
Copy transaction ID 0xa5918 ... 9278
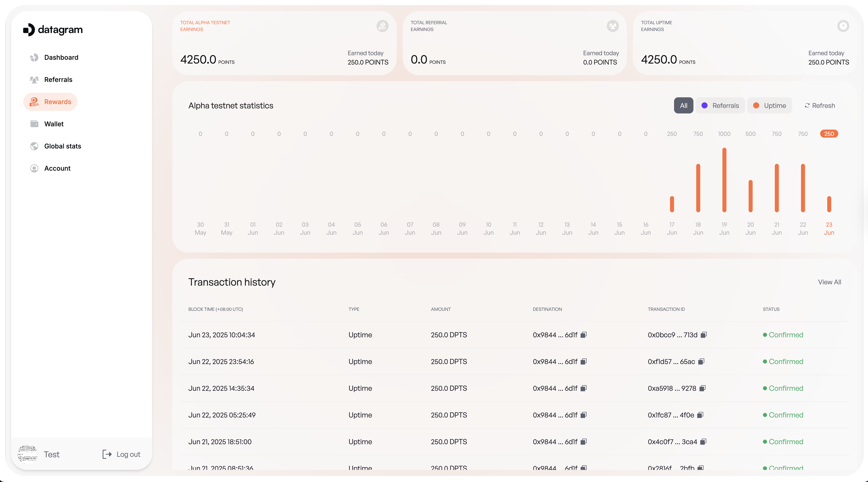pos(703,388)
